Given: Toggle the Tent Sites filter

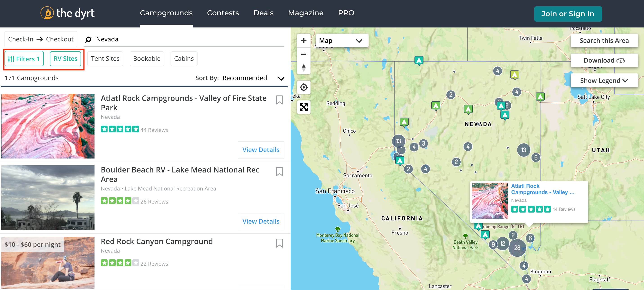Looking at the screenshot, I should (x=105, y=59).
